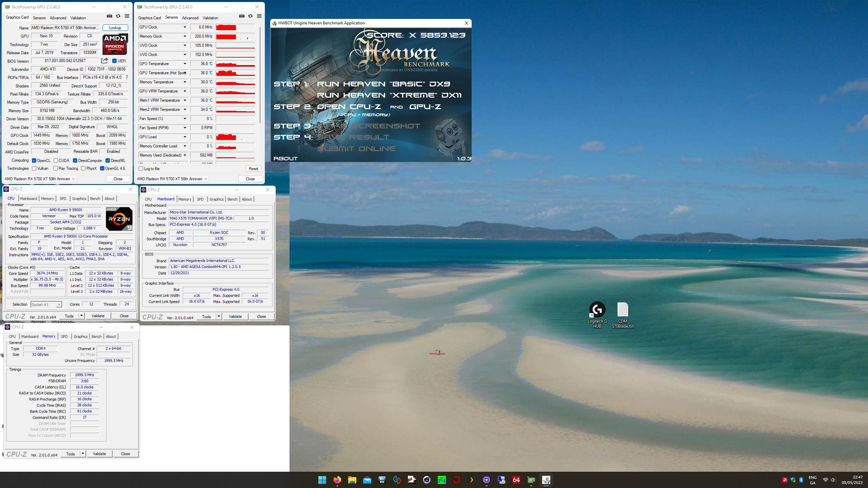
Task: Open Cinebench icon in taskbar
Action: coord(427,480)
